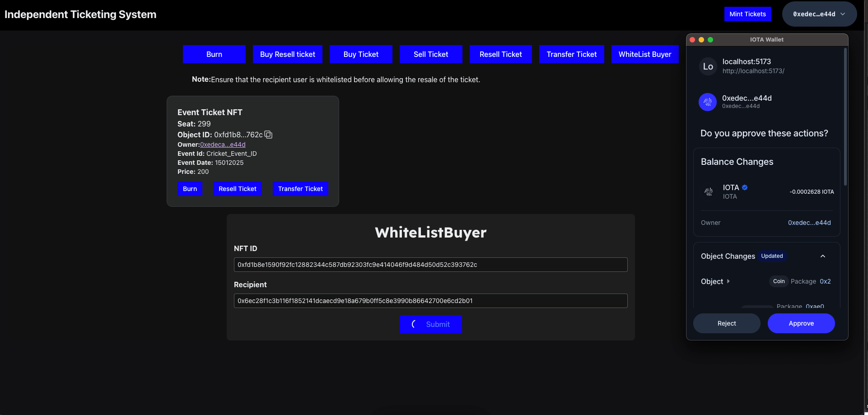Reject the wallet actions
This screenshot has width=868, height=415.
point(727,323)
